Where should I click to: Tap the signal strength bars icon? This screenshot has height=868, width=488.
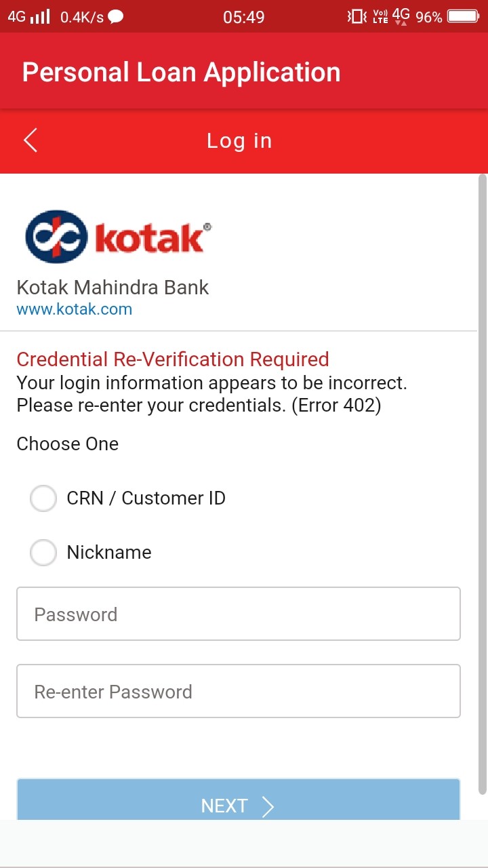coord(40,16)
